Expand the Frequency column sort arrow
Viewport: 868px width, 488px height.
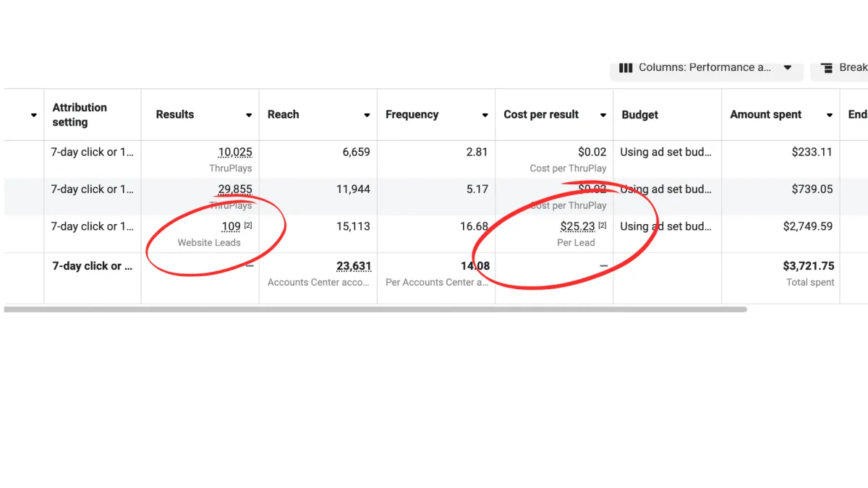[485, 115]
